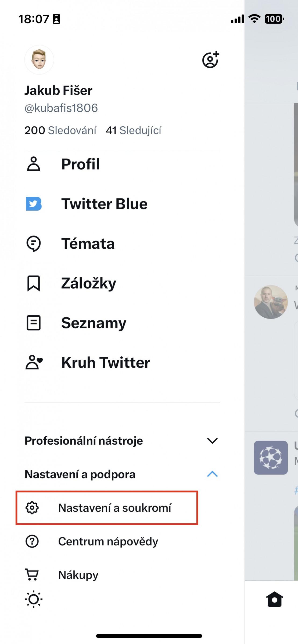This screenshot has width=298, height=644.
Task: Tap the Záložky bookmark icon
Action: pyautogui.click(x=34, y=283)
